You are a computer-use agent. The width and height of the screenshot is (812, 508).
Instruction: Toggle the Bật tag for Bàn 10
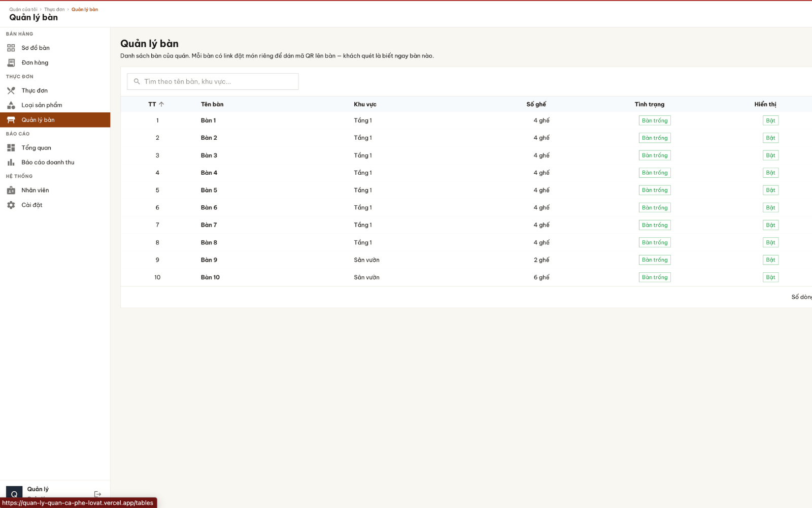coord(770,277)
